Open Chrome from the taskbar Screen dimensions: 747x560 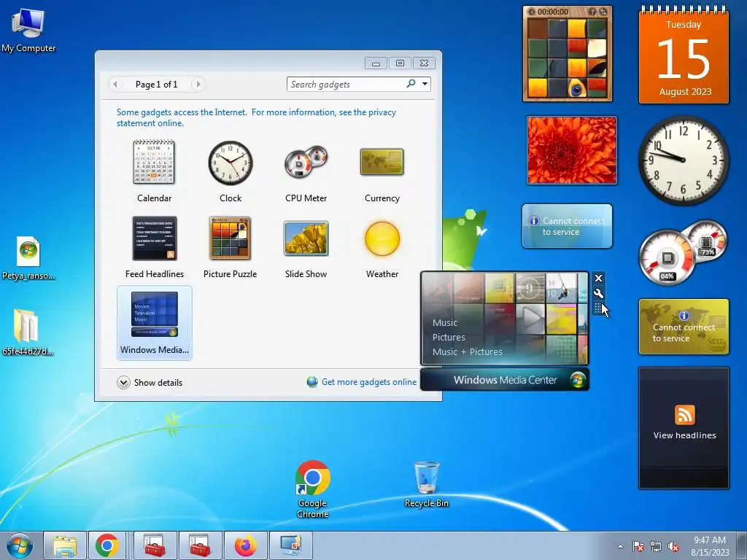click(x=107, y=545)
